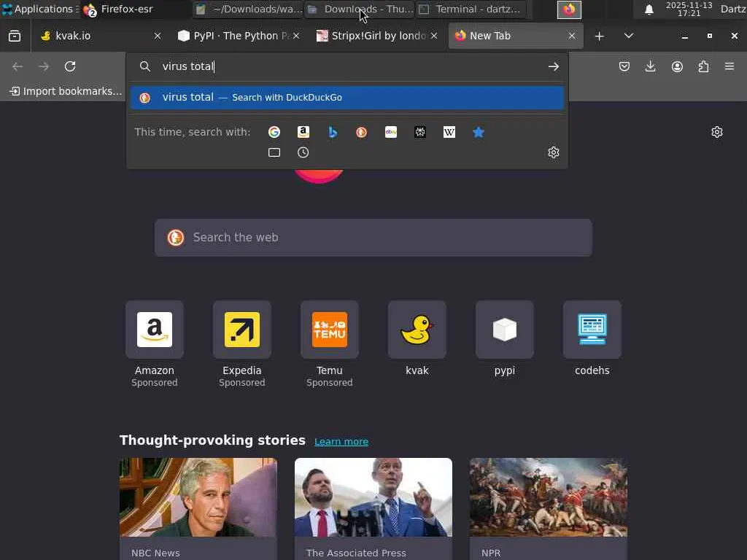Open the clock showing 2025-11-13 17:21
747x560 pixels.
click(689, 9)
